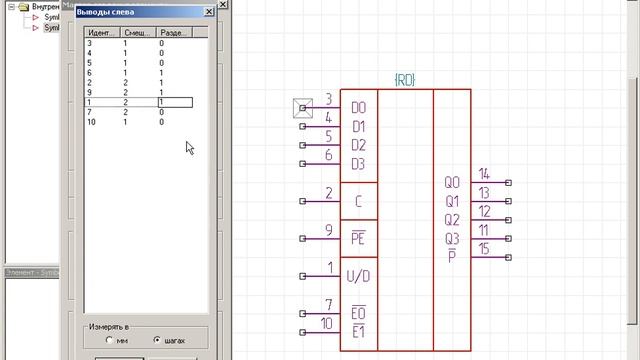Click the PE pin label

coord(358,238)
